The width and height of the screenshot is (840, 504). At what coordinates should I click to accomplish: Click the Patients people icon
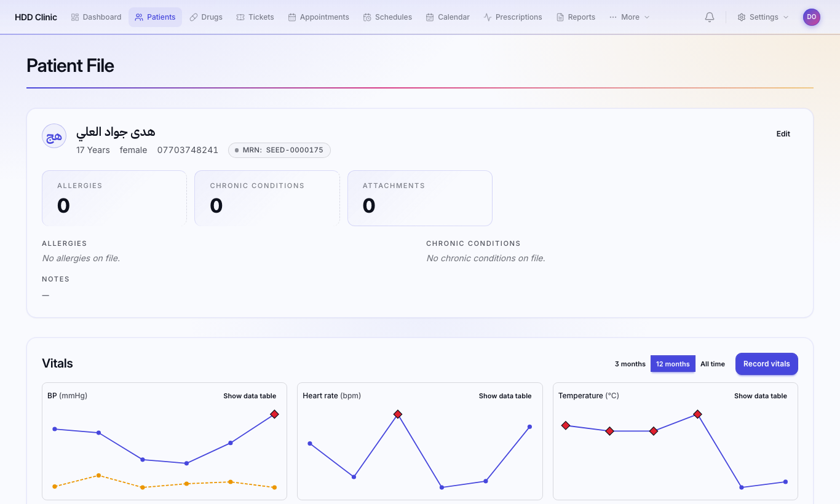[139, 17]
